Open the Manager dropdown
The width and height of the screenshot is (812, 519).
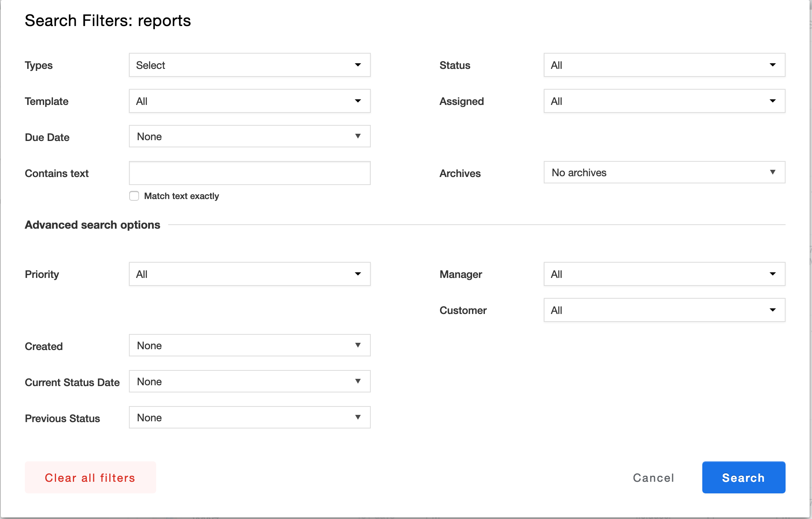[x=664, y=274]
